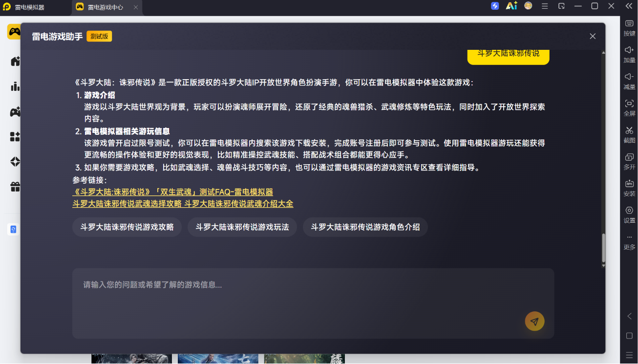This screenshot has width=638, height=364.
Task: Show 更多 tools in the right sidebar
Action: 629,242
